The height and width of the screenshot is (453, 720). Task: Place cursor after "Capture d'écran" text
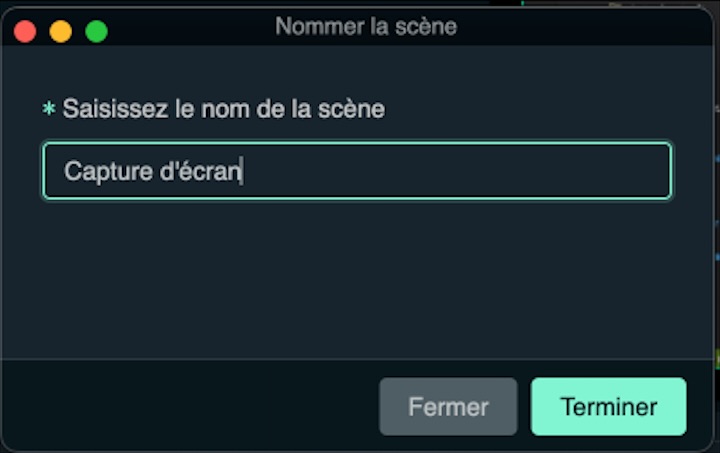(243, 171)
